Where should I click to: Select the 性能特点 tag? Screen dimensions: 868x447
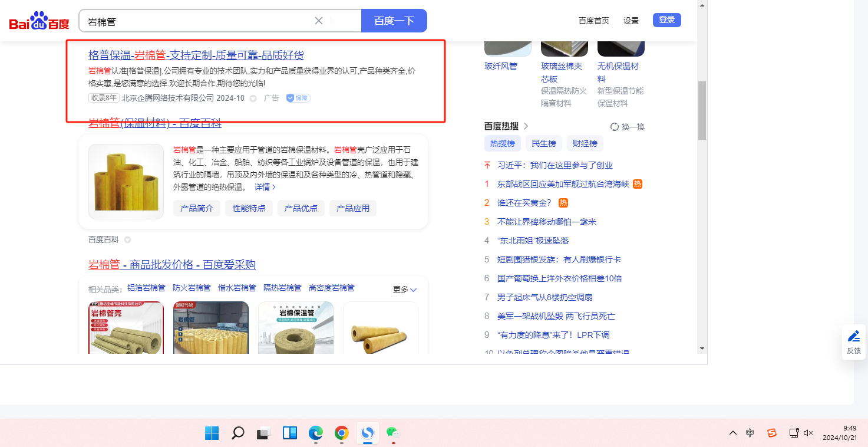pos(249,208)
